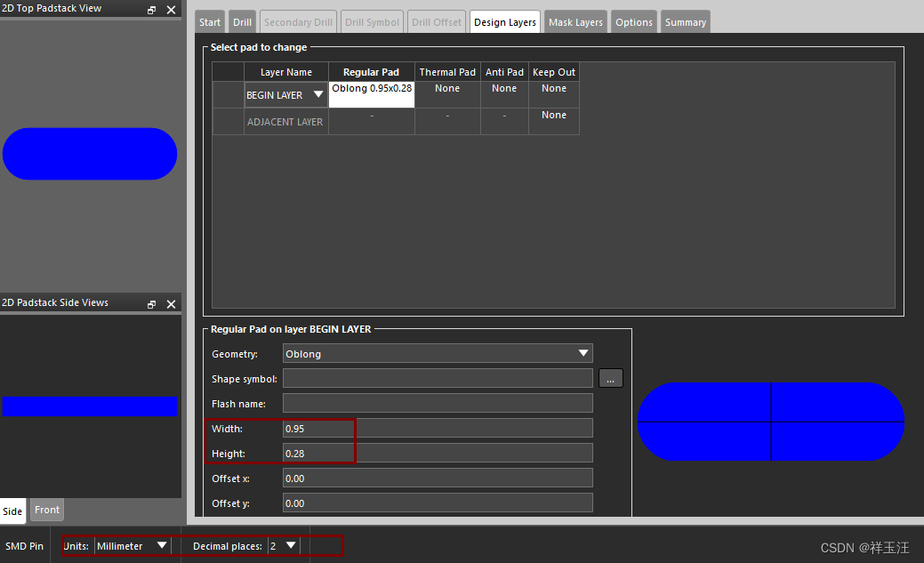
Task: Click the Shape symbol browse button
Action: click(x=610, y=379)
